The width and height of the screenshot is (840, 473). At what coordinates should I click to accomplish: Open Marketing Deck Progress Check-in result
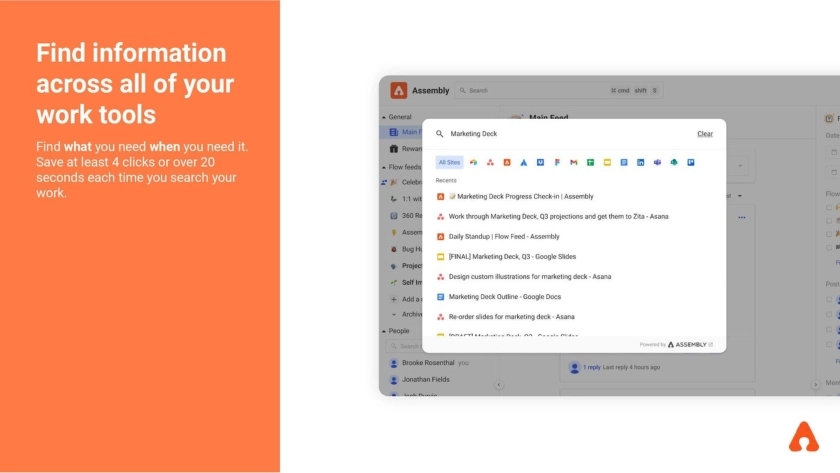pyautogui.click(x=520, y=196)
